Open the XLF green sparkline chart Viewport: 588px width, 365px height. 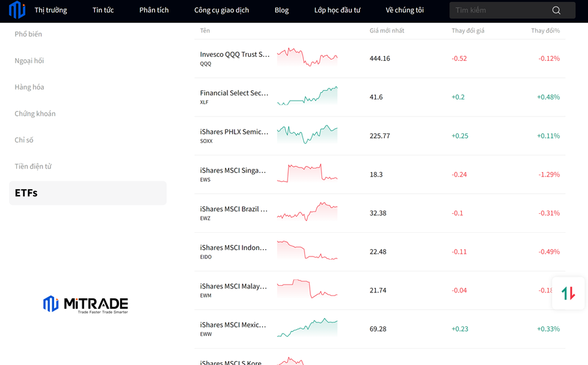(x=307, y=96)
